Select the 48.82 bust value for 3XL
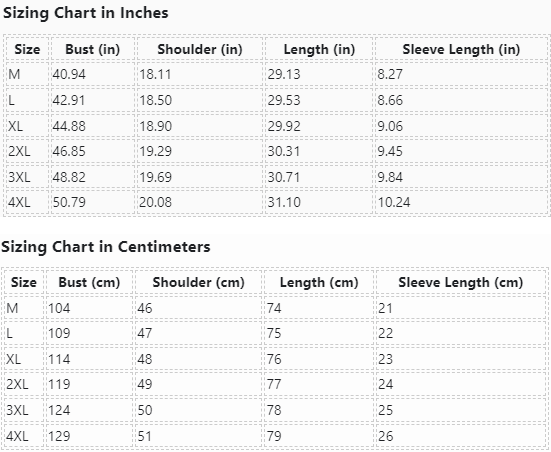 (x=69, y=177)
